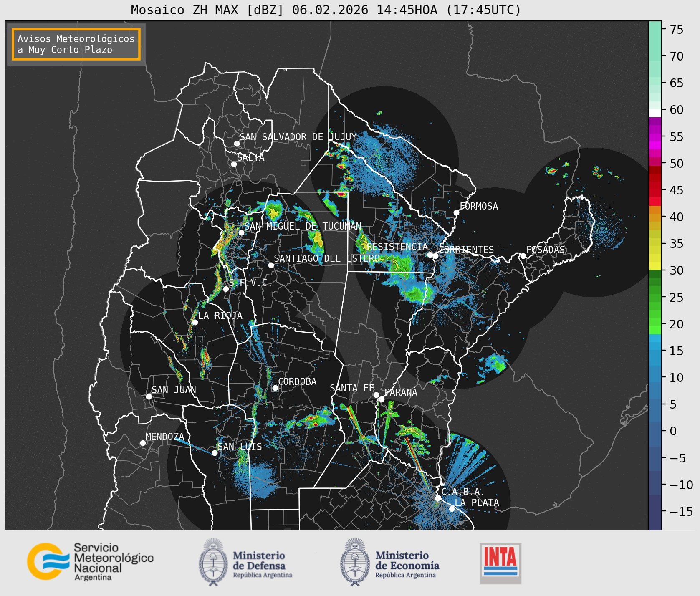
Task: Select the San Luis city marker
Action: pos(215,453)
